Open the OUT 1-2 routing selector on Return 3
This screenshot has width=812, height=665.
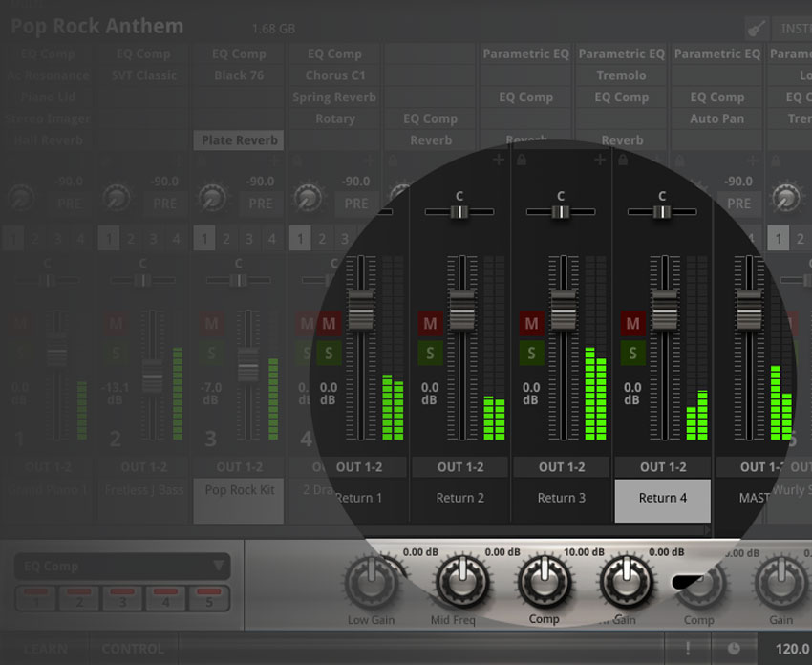pyautogui.click(x=561, y=467)
